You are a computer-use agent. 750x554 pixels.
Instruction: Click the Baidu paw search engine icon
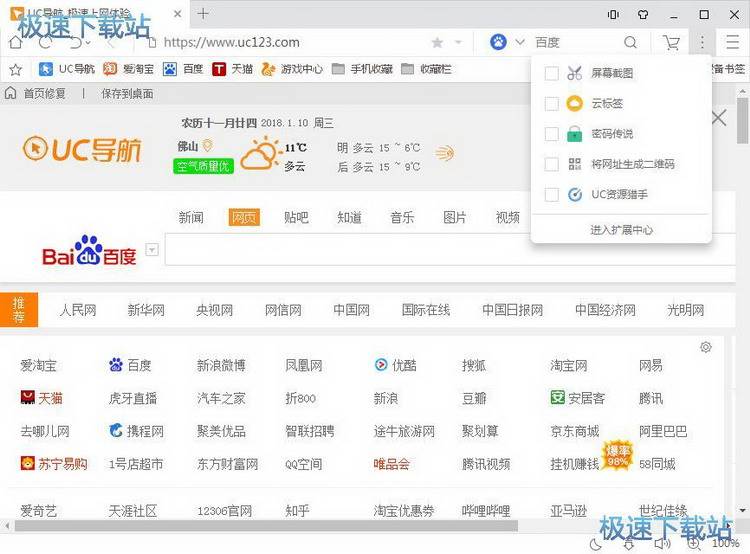click(498, 42)
